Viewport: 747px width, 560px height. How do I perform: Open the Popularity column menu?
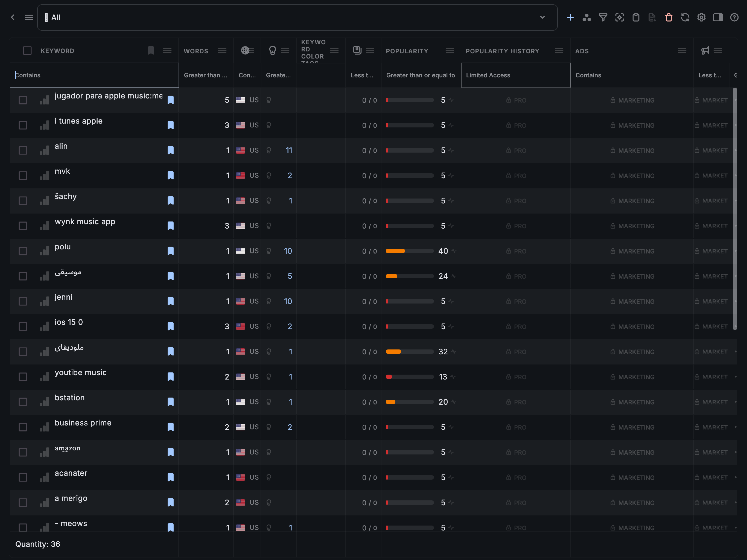(450, 51)
